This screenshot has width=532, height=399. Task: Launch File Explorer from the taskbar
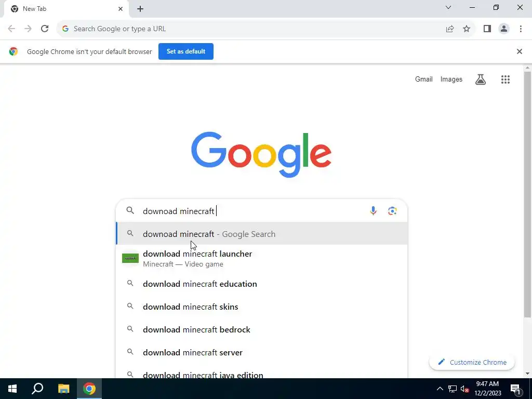tap(63, 389)
